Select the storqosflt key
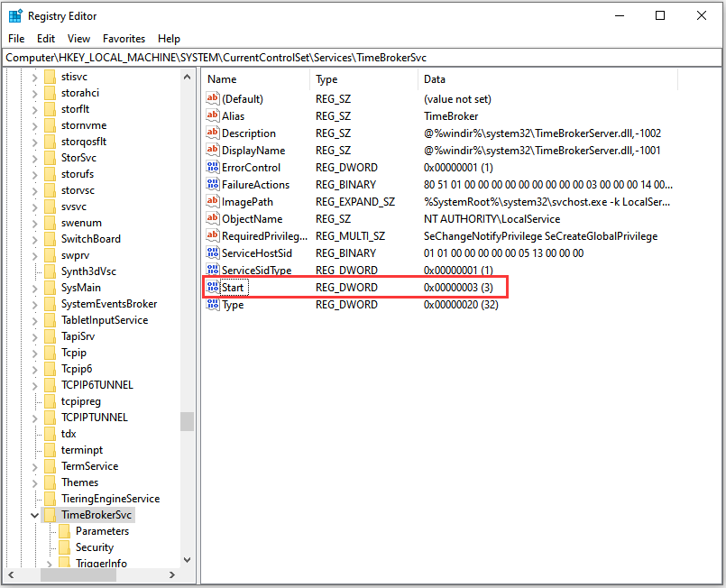Viewport: 726px width, 588px height. click(84, 142)
